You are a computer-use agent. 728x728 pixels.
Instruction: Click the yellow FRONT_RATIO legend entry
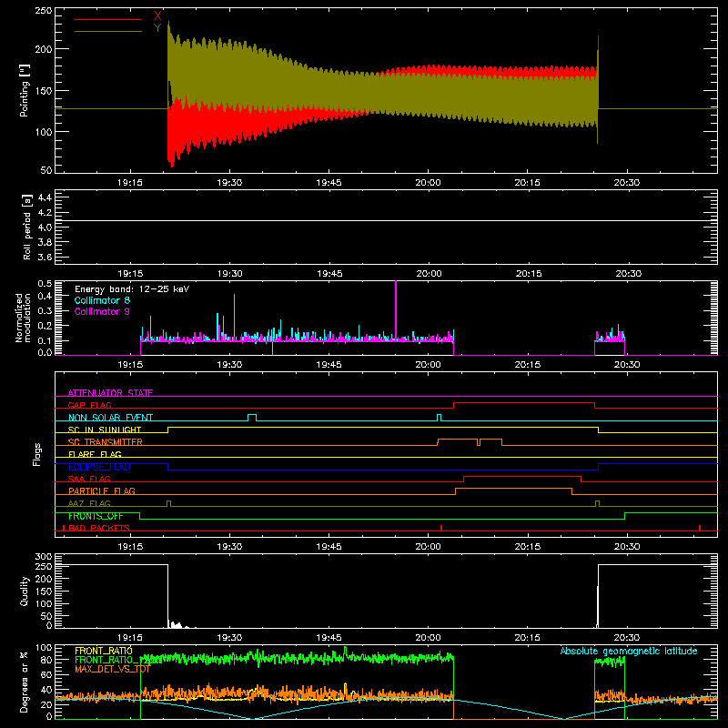(x=104, y=651)
